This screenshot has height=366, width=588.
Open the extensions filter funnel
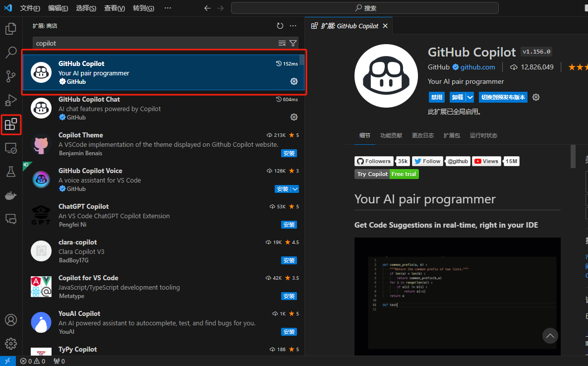point(293,44)
